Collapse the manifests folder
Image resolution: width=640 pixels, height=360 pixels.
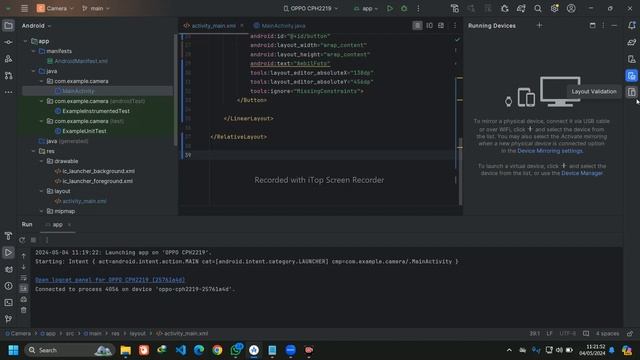coord(33,51)
